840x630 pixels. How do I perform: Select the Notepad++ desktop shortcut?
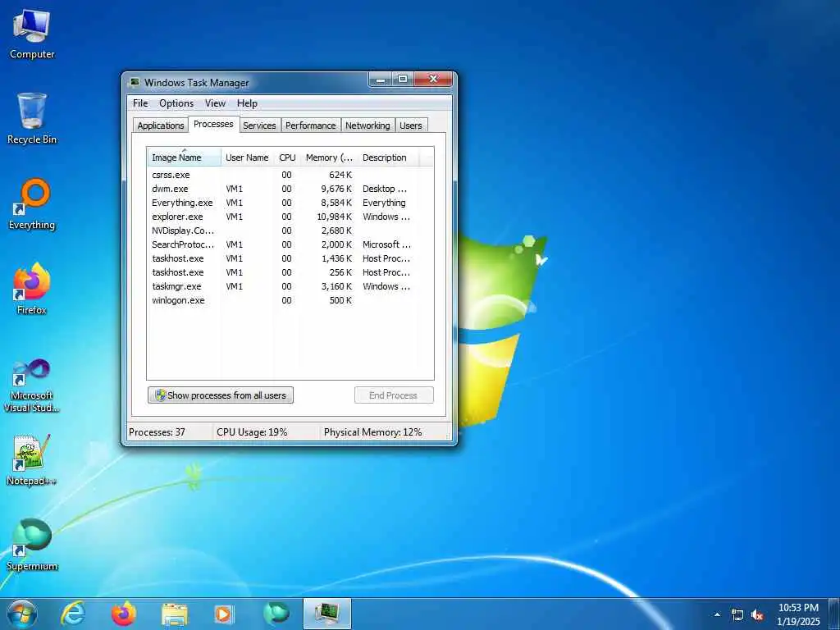pos(32,459)
